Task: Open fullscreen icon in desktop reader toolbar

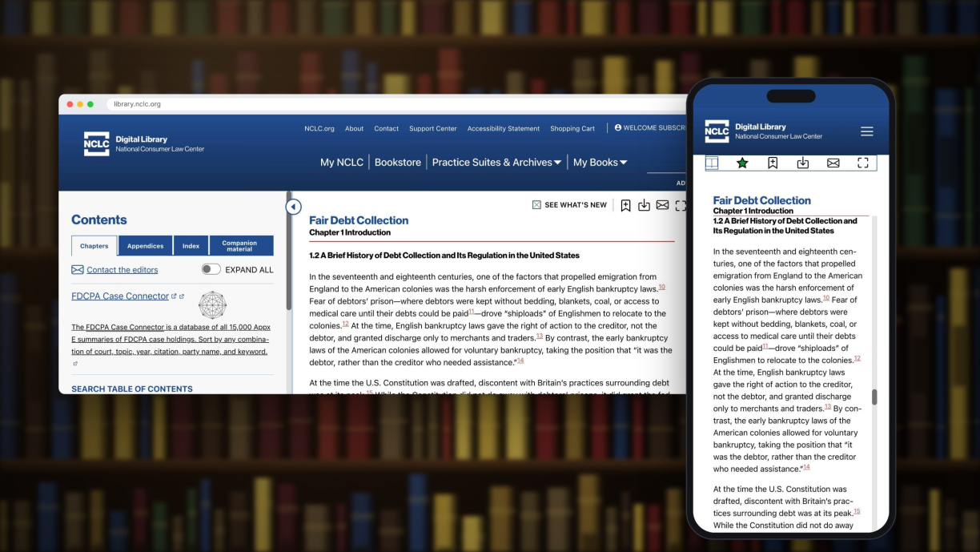Action: click(x=681, y=205)
